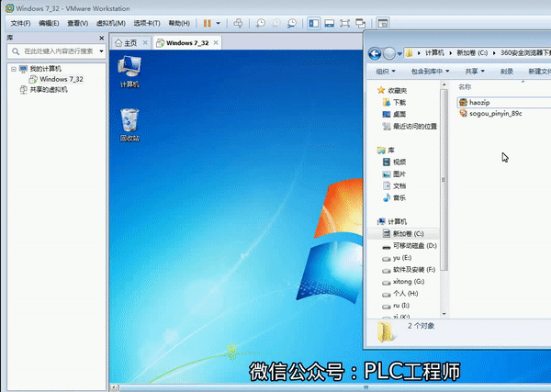
Task: Open the 选项卡(T) menu
Action: coord(147,24)
